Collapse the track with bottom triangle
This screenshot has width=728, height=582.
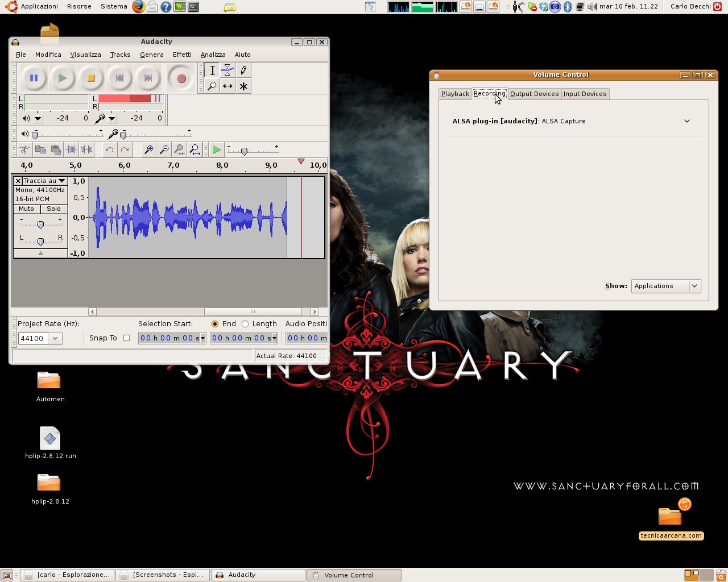point(40,253)
